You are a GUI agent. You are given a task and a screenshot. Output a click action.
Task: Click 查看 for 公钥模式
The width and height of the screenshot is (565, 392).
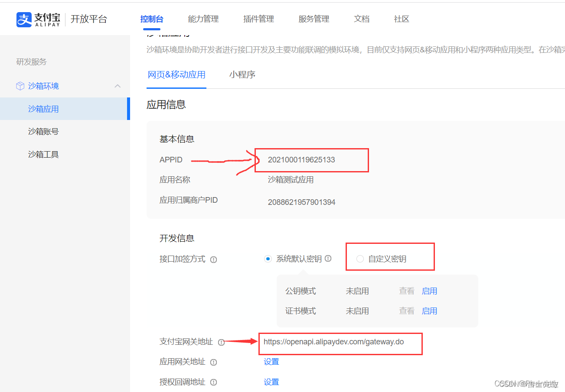pyautogui.click(x=407, y=291)
